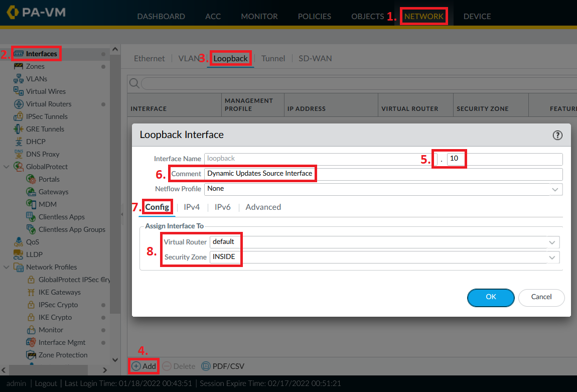Click the help icon in the Loopback dialog
The width and height of the screenshot is (577, 392).
pyautogui.click(x=557, y=135)
